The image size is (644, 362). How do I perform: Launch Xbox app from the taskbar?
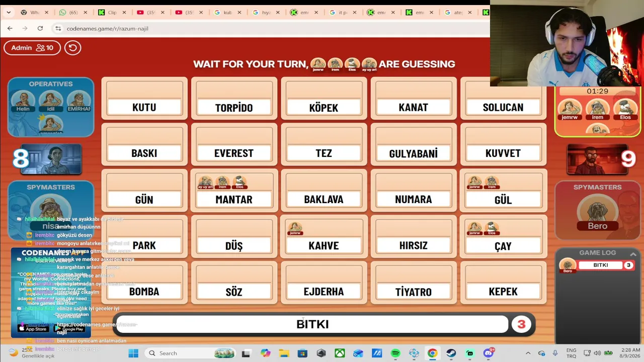pyautogui.click(x=340, y=353)
